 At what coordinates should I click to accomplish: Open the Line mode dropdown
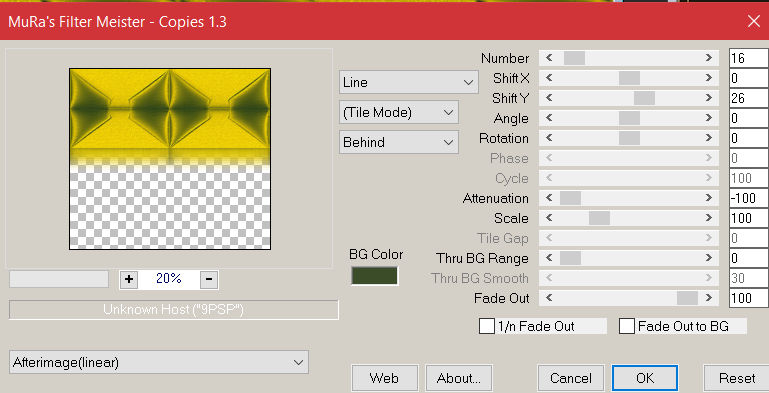pyautogui.click(x=409, y=82)
